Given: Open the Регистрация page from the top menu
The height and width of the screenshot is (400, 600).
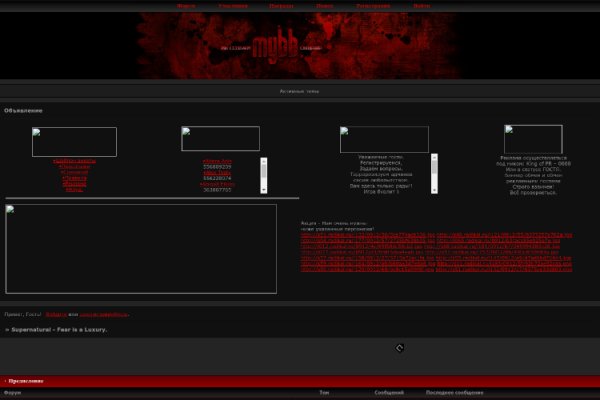Looking at the screenshot, I should pyautogui.click(x=371, y=5).
